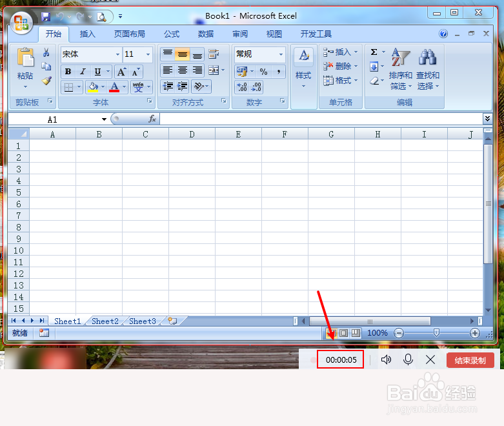Toggle bold formatting

68,72
